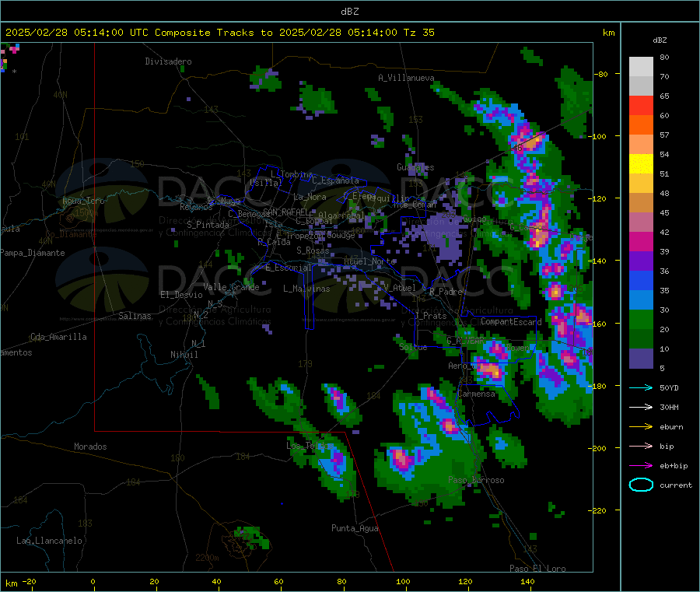This screenshot has width=700, height=592.
Task: Click the 'km' unit label at top right of map
Action: click(608, 33)
